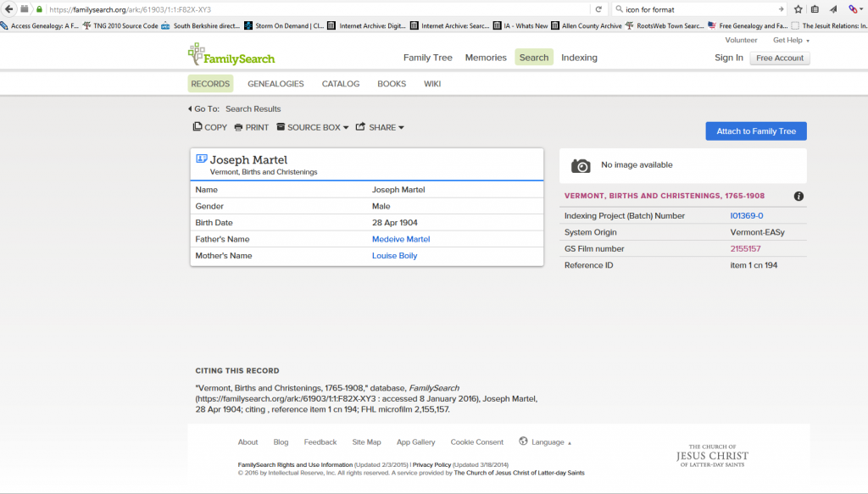Open the Privacy Policy link
The width and height of the screenshot is (868, 494).
coord(431,464)
